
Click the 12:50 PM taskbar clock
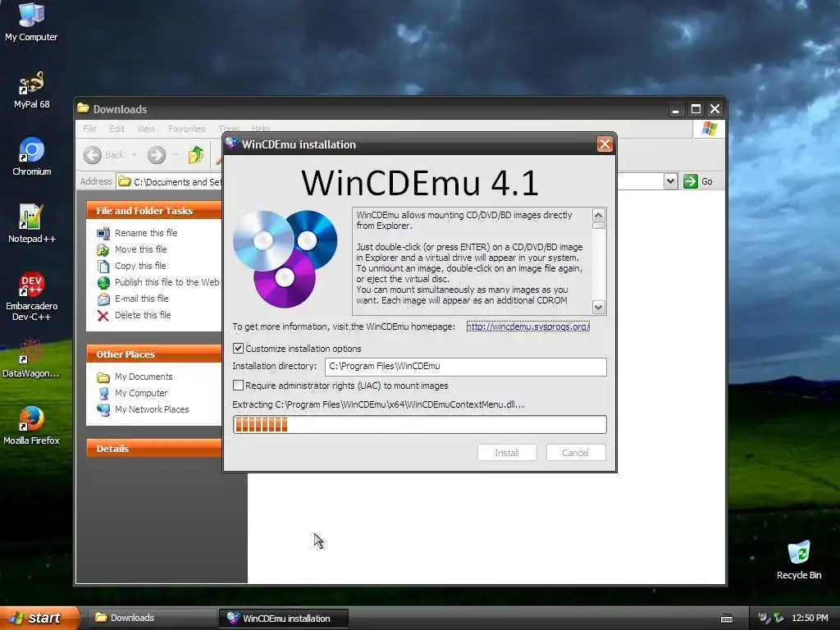point(810,618)
